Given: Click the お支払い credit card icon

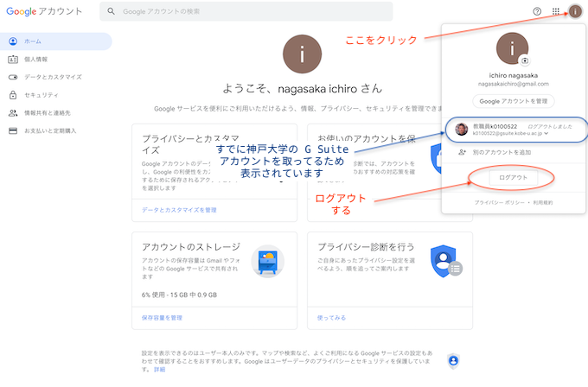Looking at the screenshot, I should [x=13, y=130].
